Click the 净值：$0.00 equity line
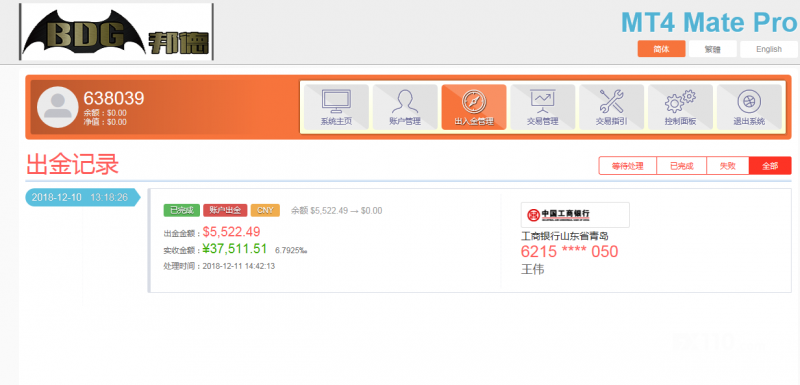 pos(105,122)
